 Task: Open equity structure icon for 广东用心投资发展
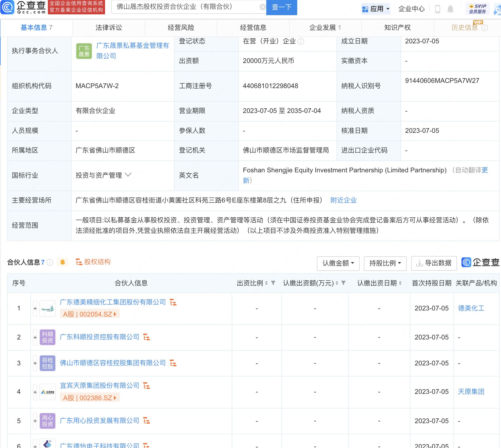click(x=147, y=421)
